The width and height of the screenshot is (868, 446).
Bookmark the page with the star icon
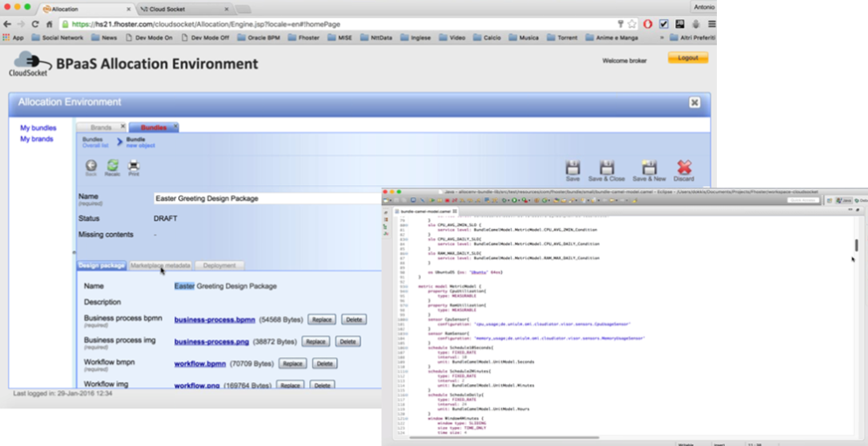(x=632, y=24)
